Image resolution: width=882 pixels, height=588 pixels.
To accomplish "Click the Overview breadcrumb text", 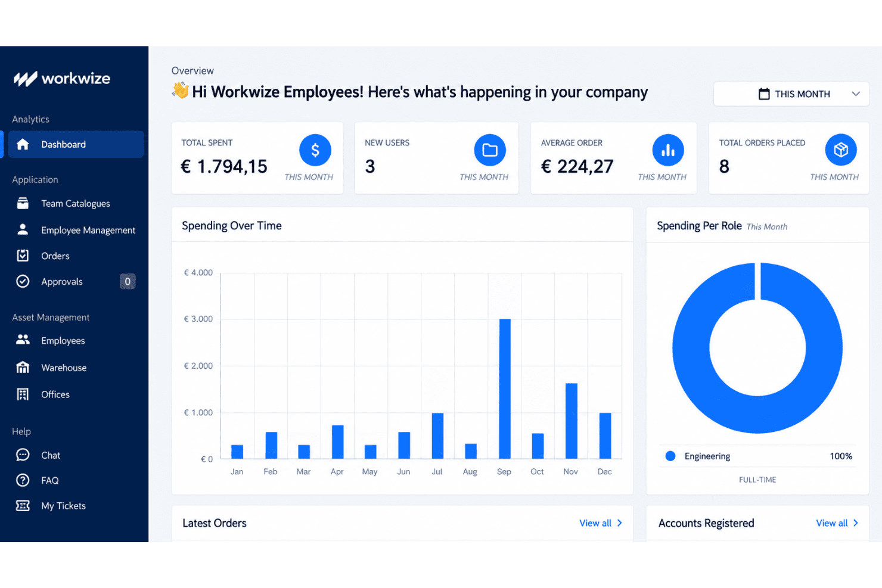I will click(192, 71).
